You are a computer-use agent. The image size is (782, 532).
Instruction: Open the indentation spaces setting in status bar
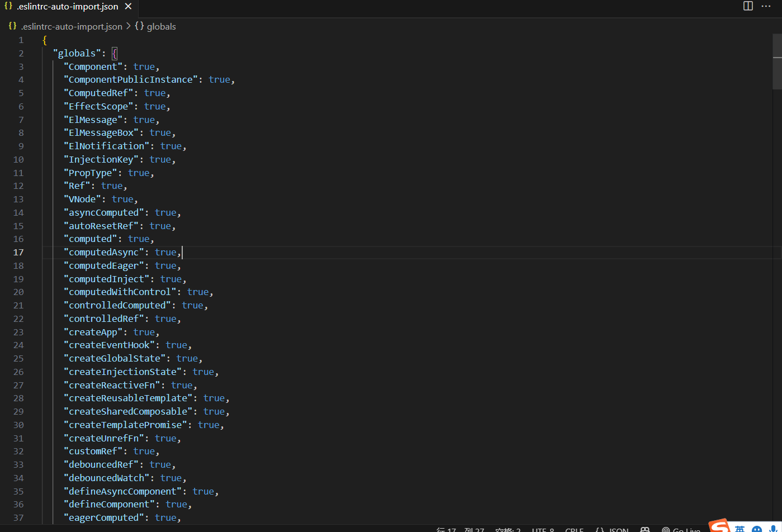(508, 529)
